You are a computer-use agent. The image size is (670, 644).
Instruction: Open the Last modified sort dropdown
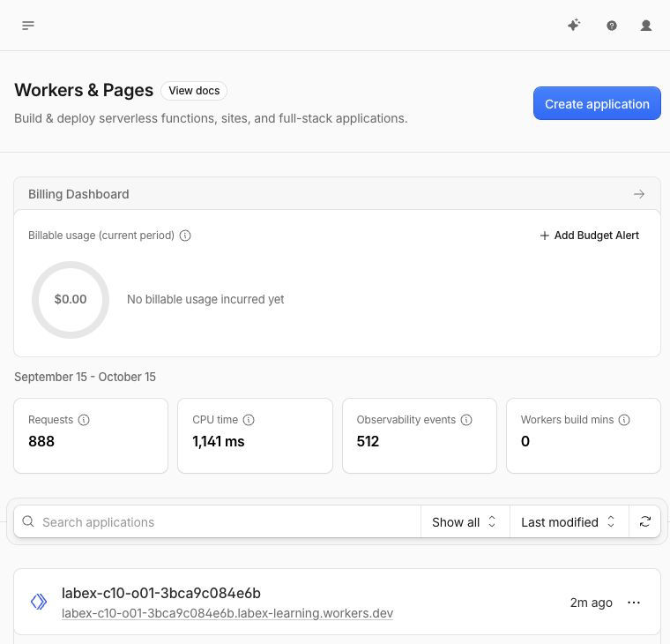point(569,521)
